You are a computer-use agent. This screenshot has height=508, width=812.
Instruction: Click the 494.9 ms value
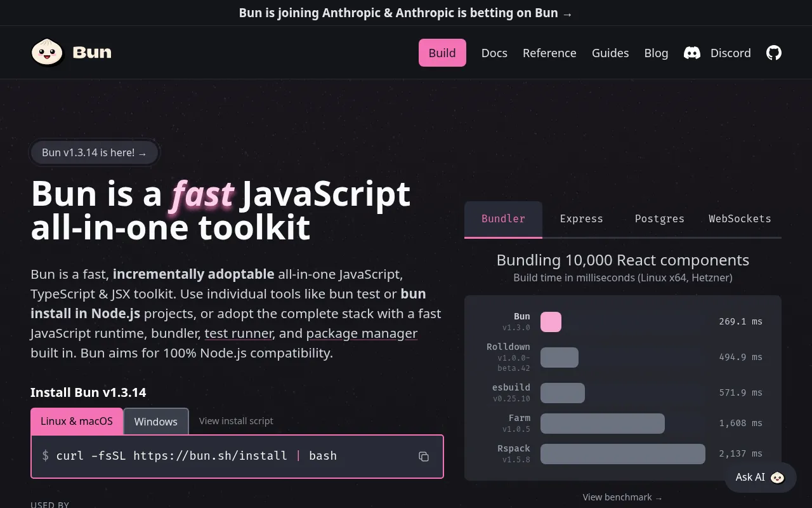coord(741,358)
